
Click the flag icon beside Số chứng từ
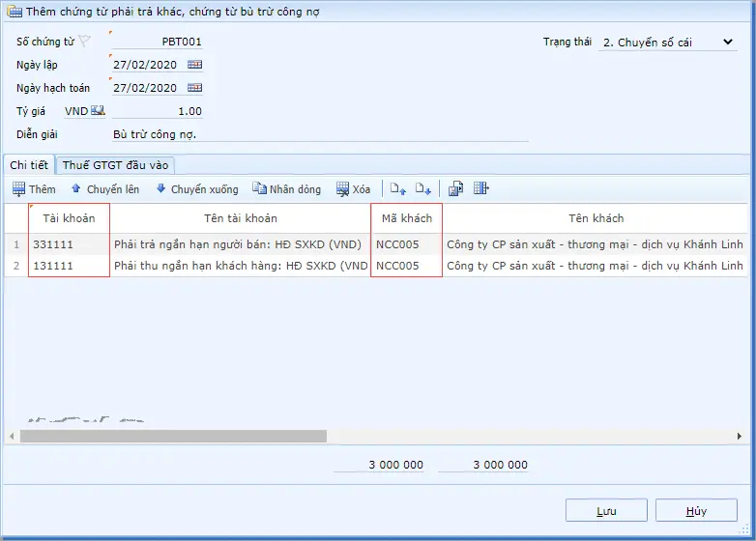(84, 41)
